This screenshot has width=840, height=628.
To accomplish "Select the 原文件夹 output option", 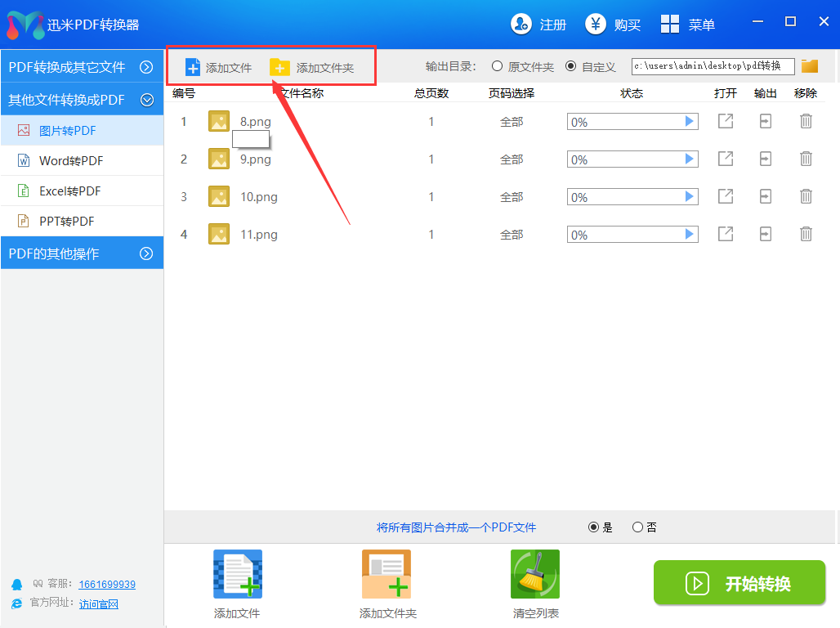I will 497,66.
